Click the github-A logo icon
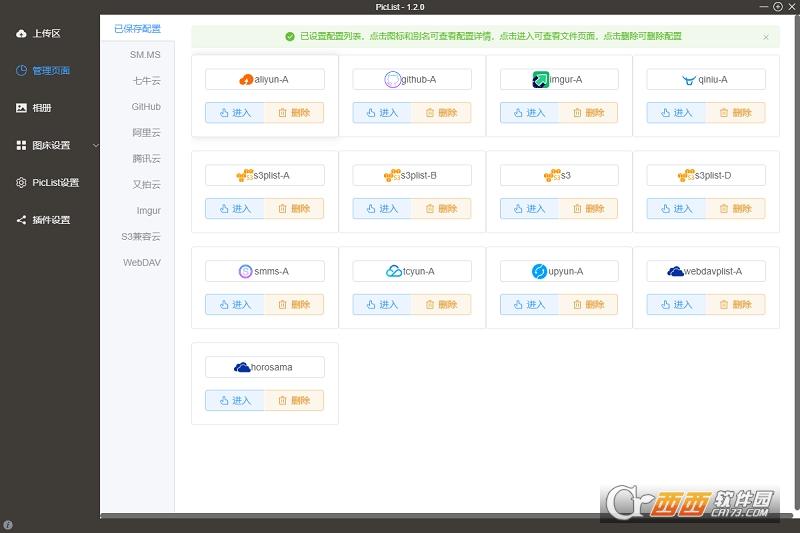Viewport: 800px width, 533px height. pos(392,80)
